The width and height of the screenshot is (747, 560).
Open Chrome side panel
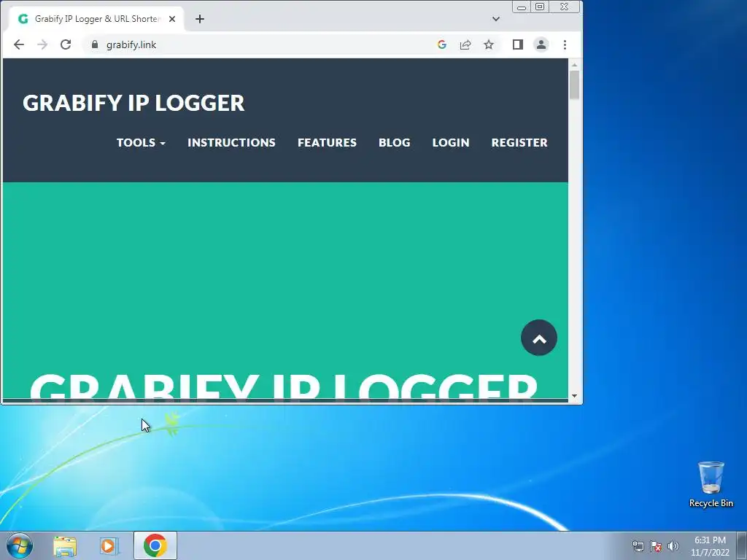pyautogui.click(x=518, y=44)
